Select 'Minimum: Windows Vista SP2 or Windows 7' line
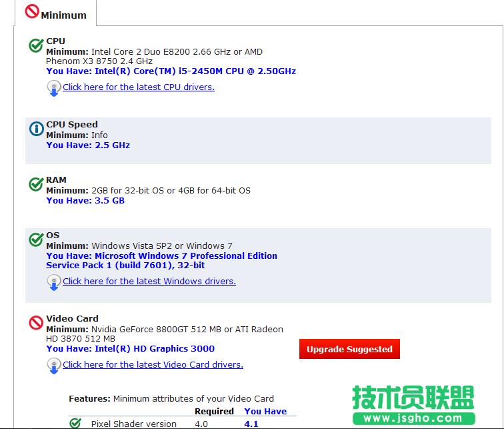 point(139,246)
